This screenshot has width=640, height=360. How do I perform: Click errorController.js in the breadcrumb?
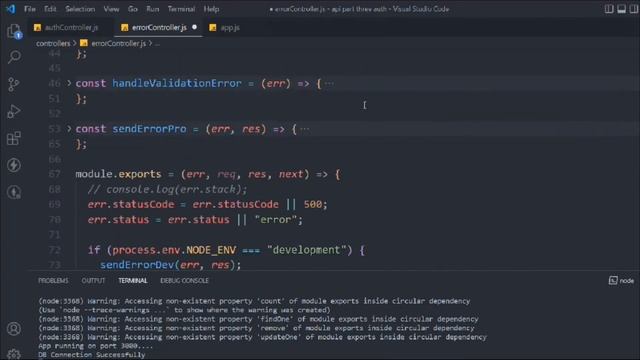coord(118,43)
